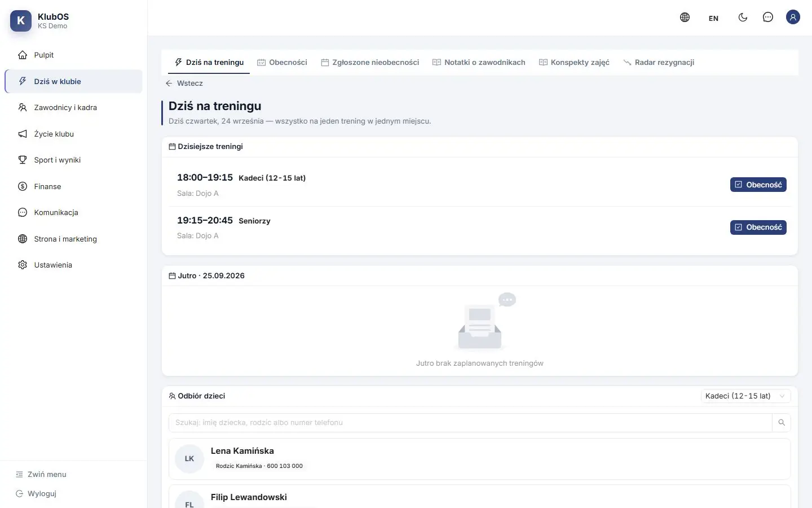Image resolution: width=812 pixels, height=508 pixels.
Task: Toggle dark mode with the moon icon
Action: tap(743, 17)
